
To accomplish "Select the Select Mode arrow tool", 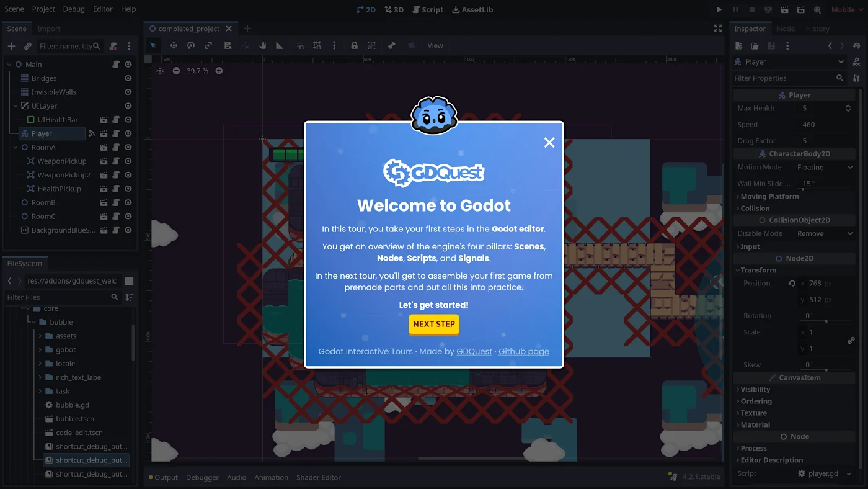I will [x=153, y=45].
